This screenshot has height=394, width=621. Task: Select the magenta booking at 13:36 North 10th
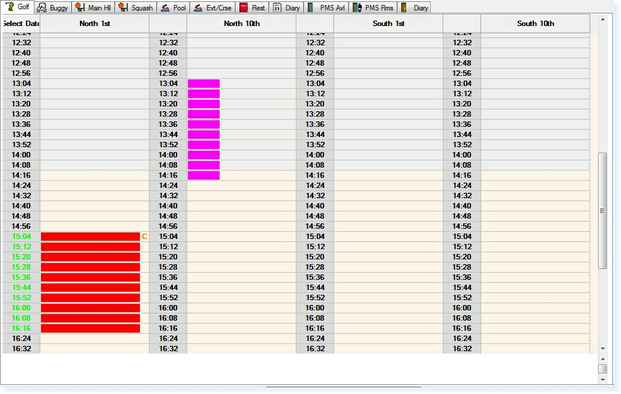point(204,124)
